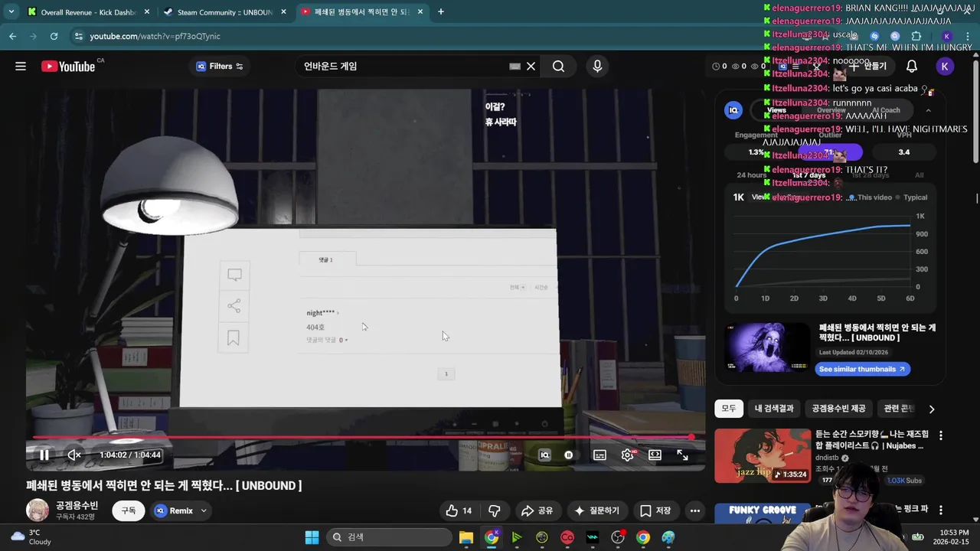Open player settings gear
Screen dimensions: 980x551
click(x=628, y=455)
